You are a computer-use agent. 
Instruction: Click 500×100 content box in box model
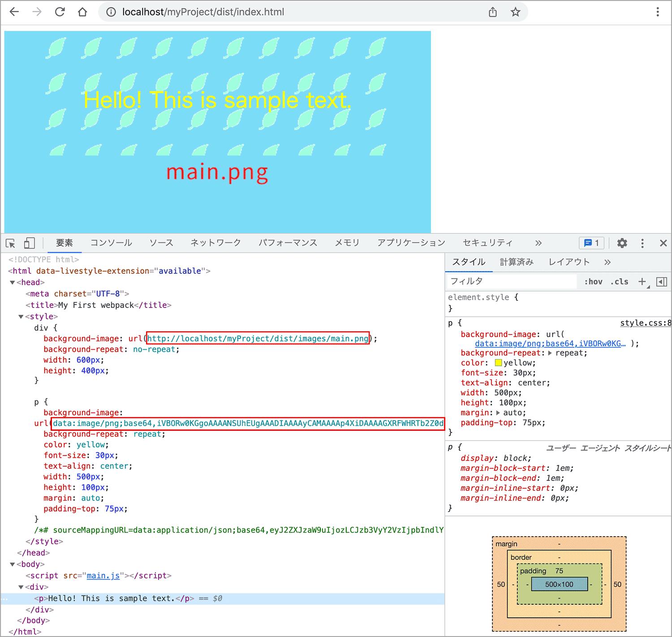tap(559, 584)
